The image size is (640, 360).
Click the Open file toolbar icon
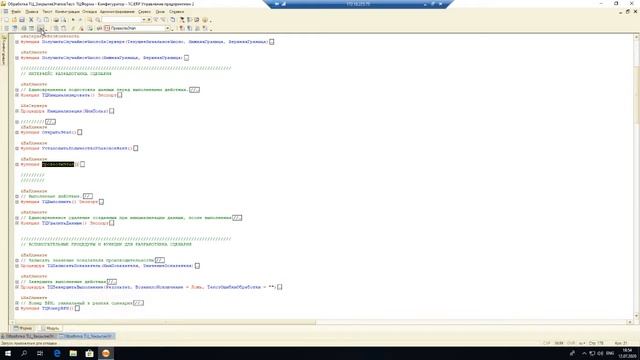14,20
